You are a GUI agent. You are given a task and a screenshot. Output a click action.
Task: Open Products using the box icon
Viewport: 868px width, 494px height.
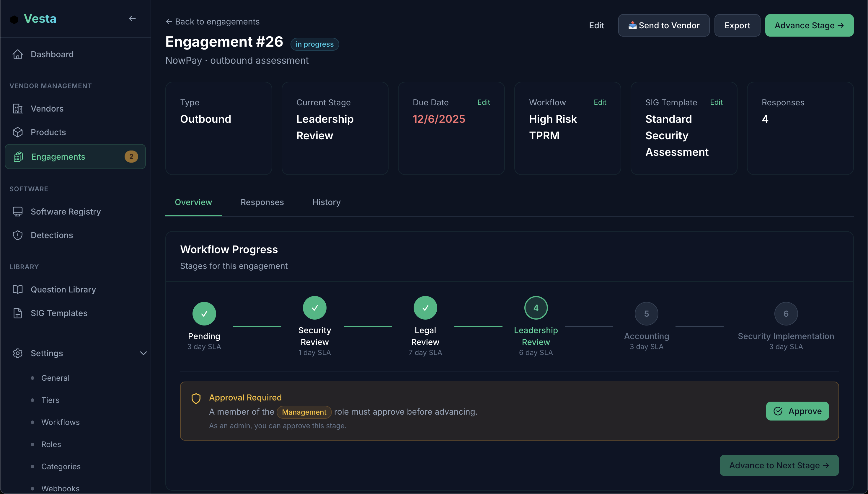18,132
